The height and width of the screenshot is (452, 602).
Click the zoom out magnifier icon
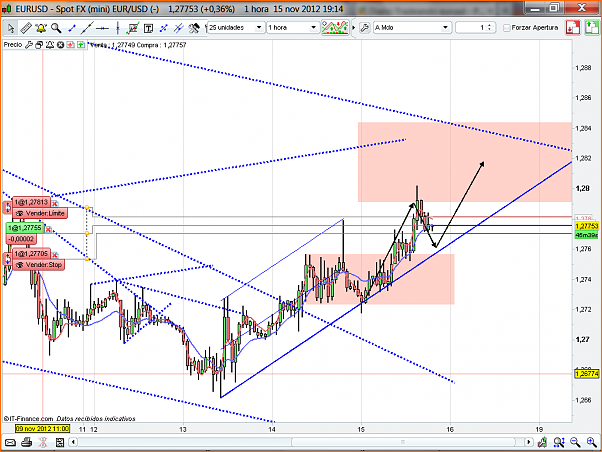(575, 442)
